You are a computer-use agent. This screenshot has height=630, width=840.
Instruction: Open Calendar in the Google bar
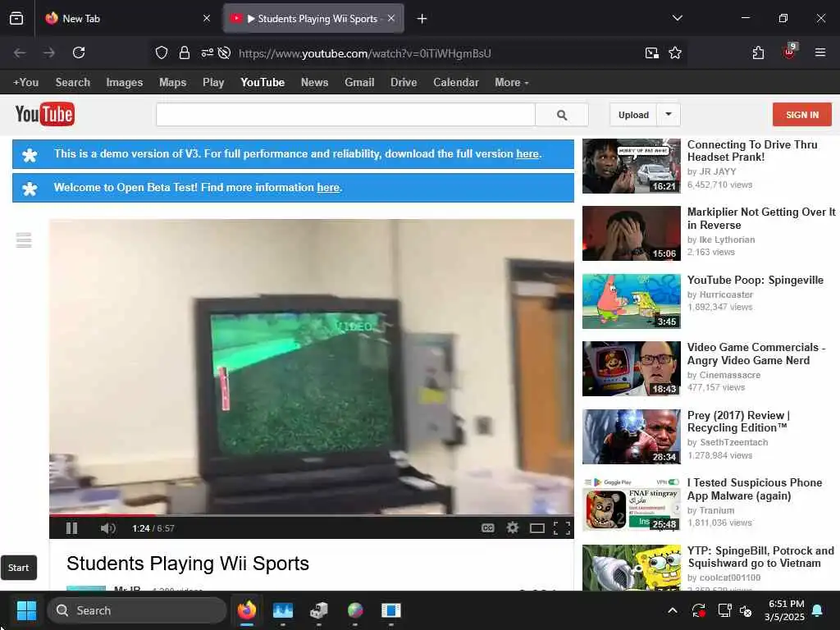(456, 83)
